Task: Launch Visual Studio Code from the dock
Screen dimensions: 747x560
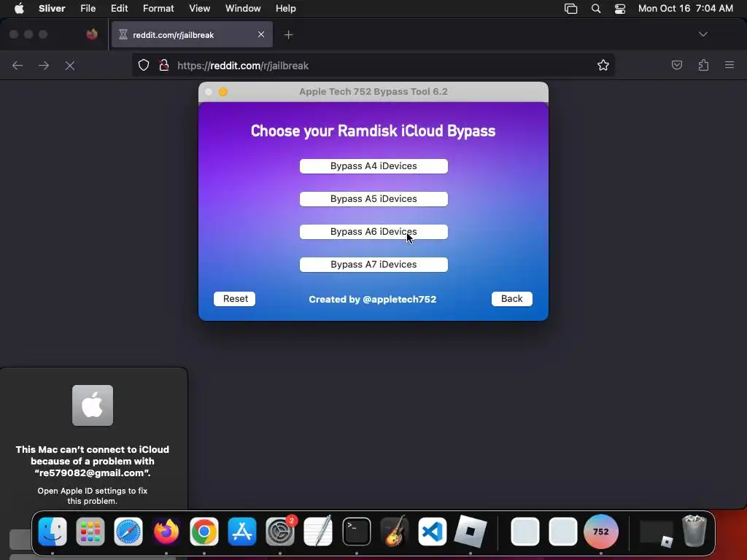Action: point(432,532)
